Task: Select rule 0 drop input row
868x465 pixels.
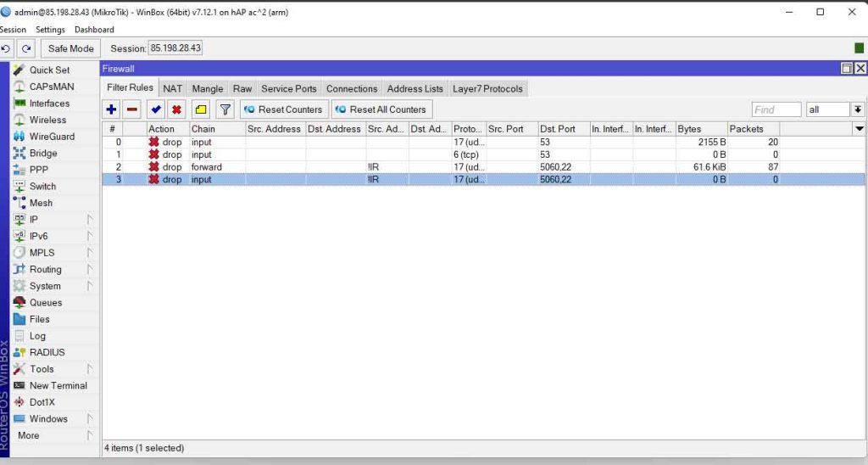Action: click(x=483, y=142)
